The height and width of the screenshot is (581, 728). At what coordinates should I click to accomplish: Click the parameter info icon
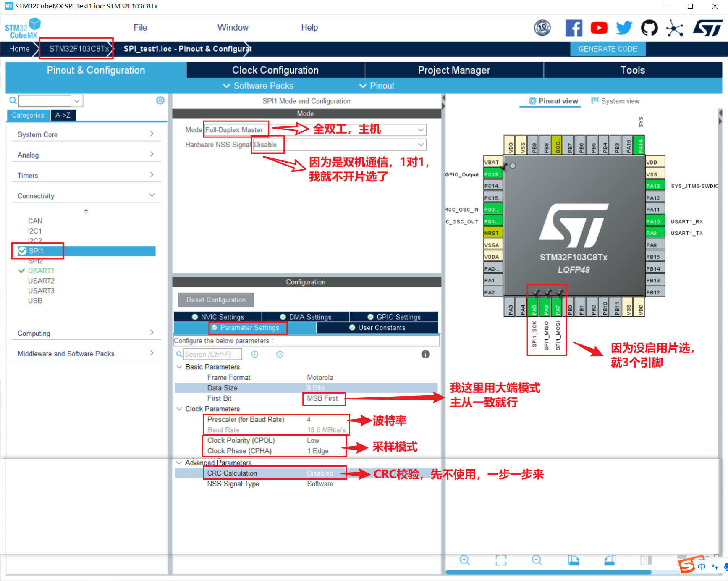(x=425, y=354)
